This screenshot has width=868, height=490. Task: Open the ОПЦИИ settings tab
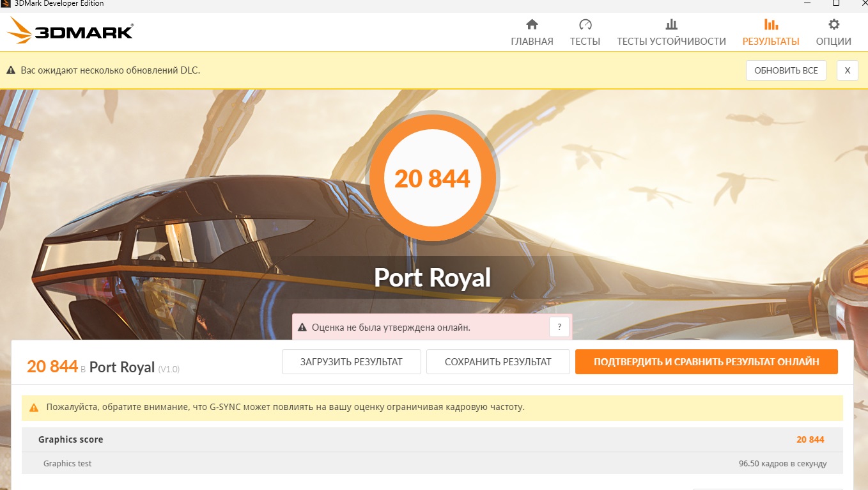(x=833, y=33)
